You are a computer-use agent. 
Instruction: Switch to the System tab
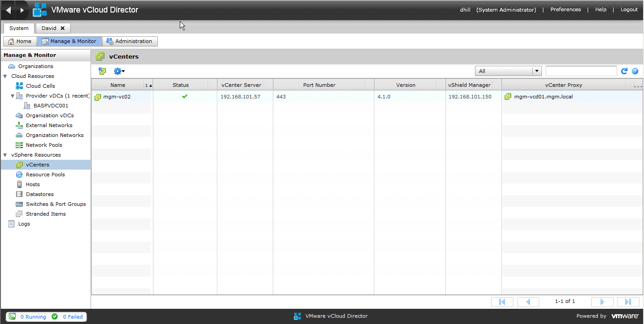(19, 28)
